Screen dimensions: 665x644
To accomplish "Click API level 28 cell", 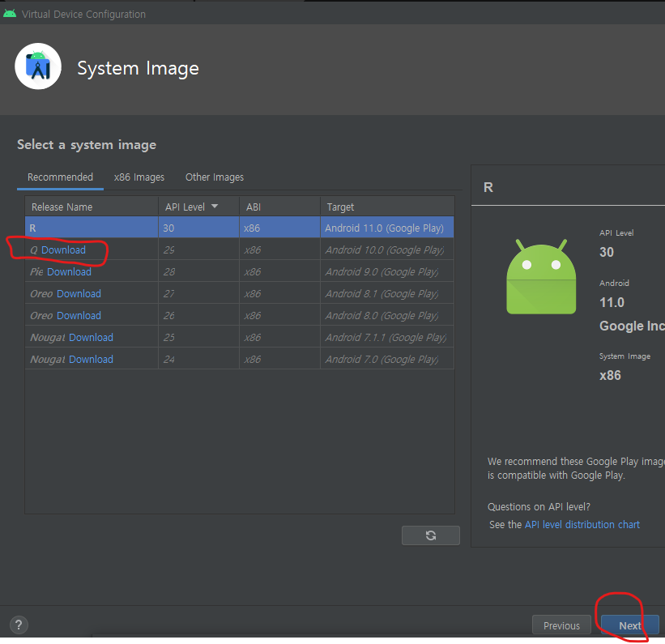I will (x=199, y=272).
